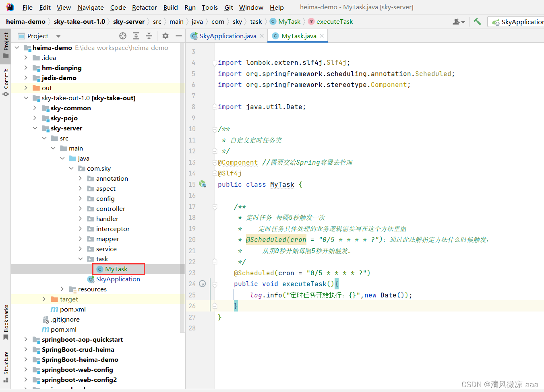Expand the sky-pojo module

35,118
